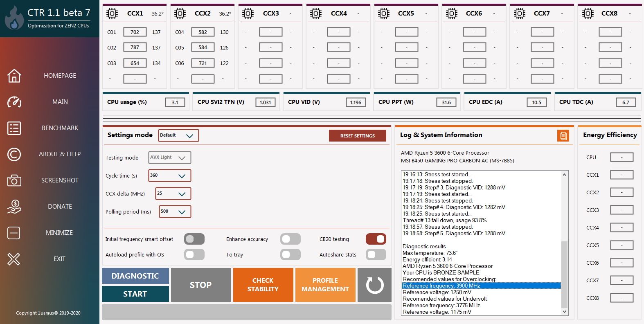Click the CPU PPT value box 31.6
The width and height of the screenshot is (644, 324).
(446, 103)
